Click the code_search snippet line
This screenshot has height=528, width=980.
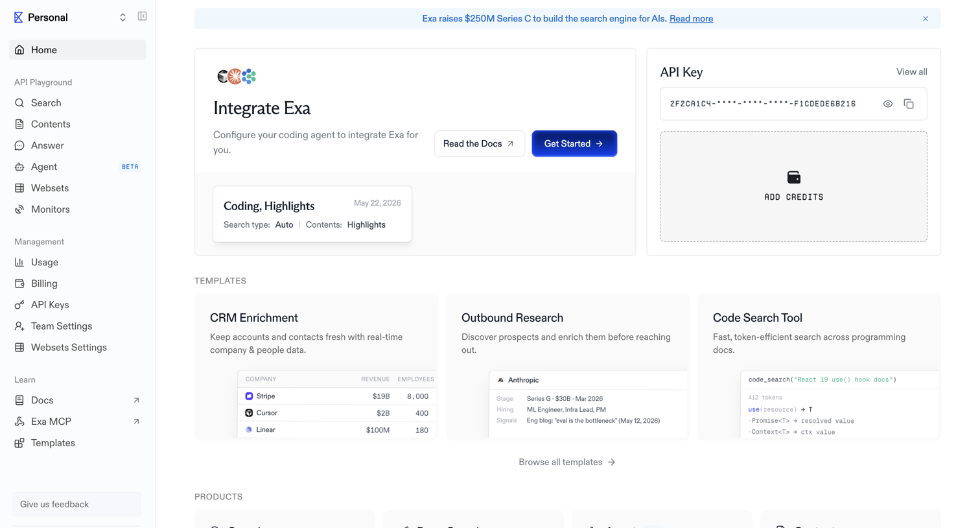(x=822, y=380)
